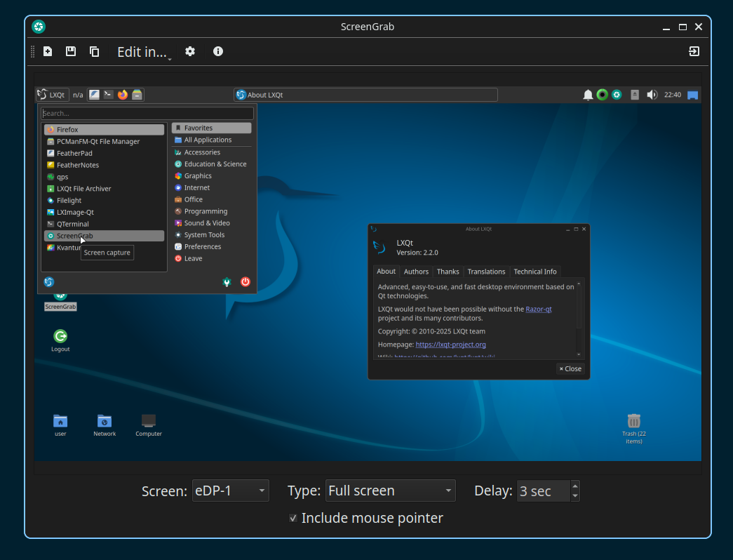Click the FeatherPad quicklaunch icon in preview panel
This screenshot has height=560, width=733.
click(94, 95)
